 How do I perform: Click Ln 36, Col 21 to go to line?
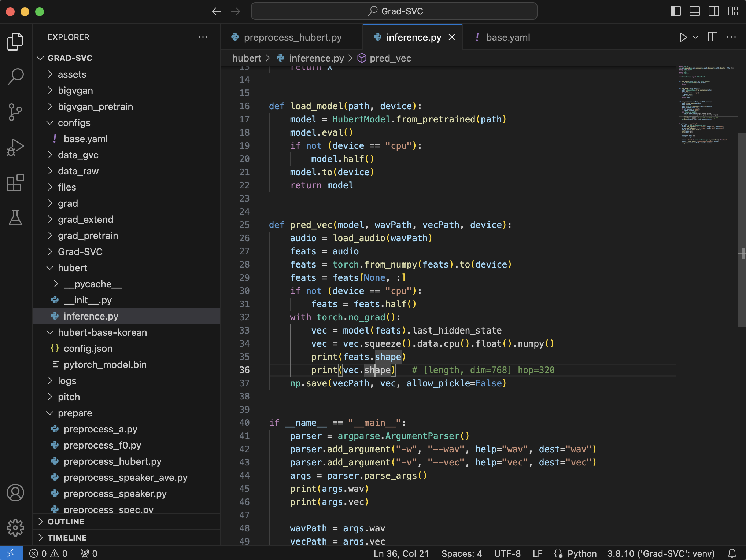click(401, 553)
